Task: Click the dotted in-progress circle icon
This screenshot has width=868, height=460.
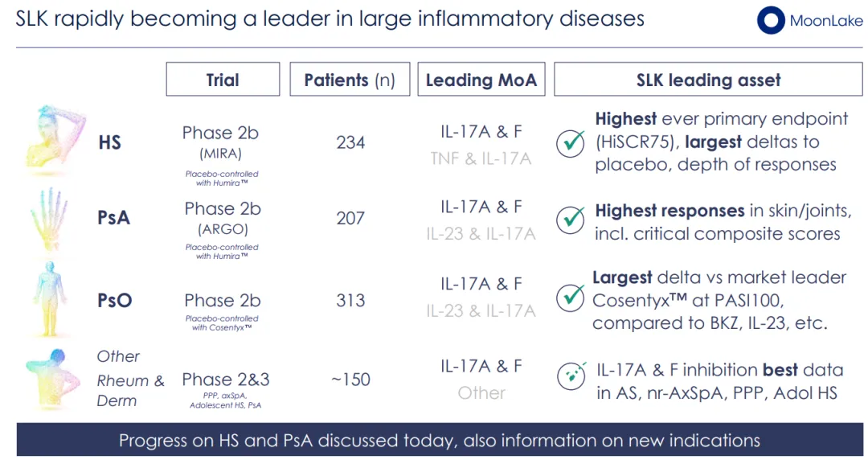Action: 571,377
